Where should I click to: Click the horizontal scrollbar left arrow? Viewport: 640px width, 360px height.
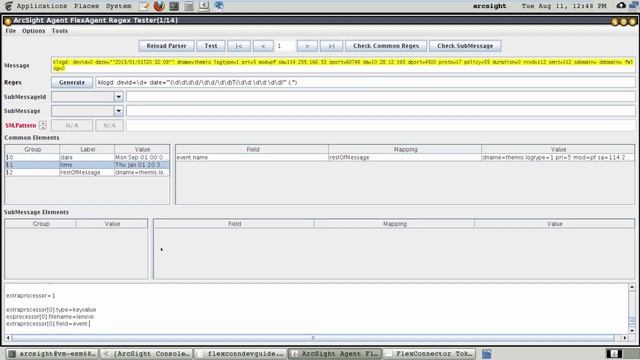coord(8,338)
